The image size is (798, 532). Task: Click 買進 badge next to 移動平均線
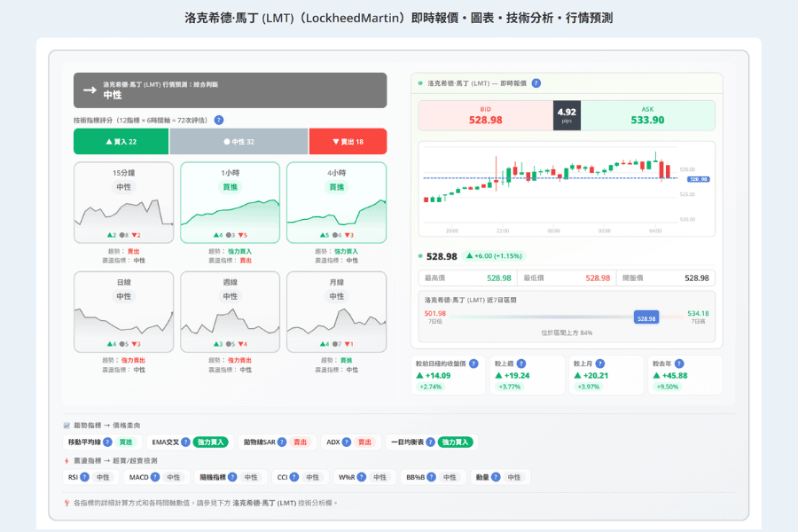[126, 442]
